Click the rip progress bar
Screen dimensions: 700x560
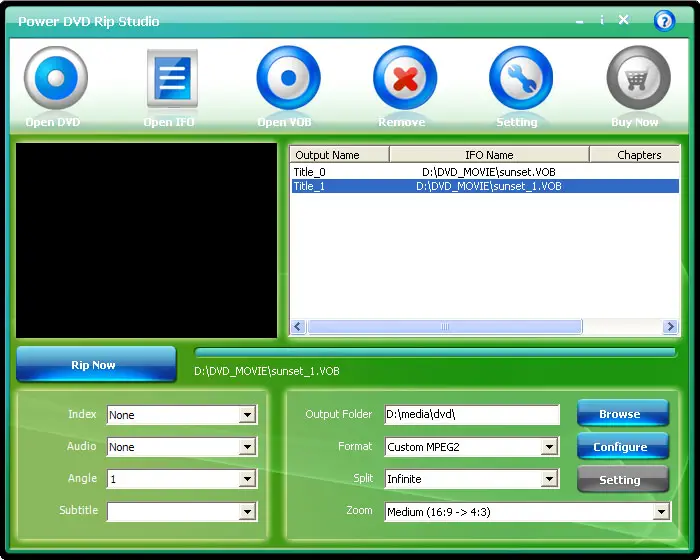pos(436,352)
